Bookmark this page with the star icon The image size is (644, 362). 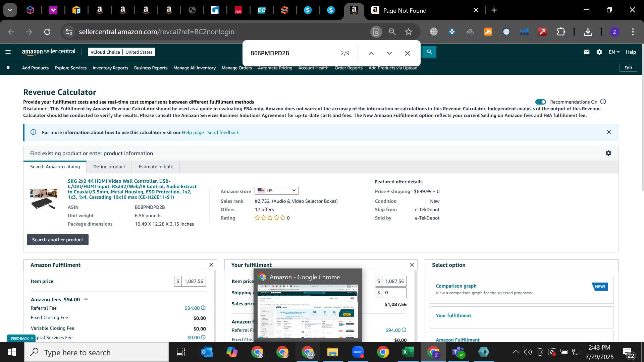click(408, 32)
